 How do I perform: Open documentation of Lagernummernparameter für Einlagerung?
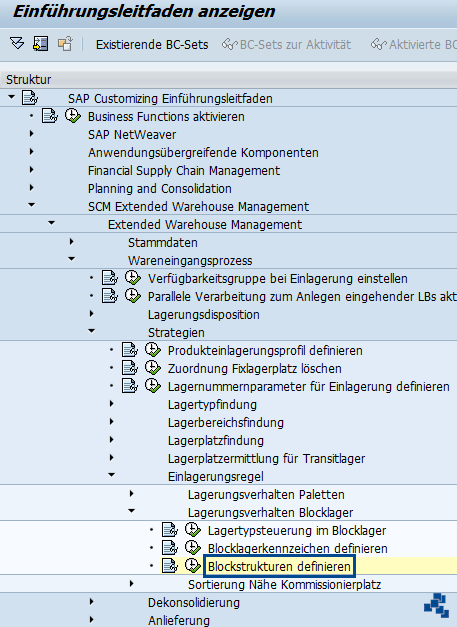click(x=130, y=386)
